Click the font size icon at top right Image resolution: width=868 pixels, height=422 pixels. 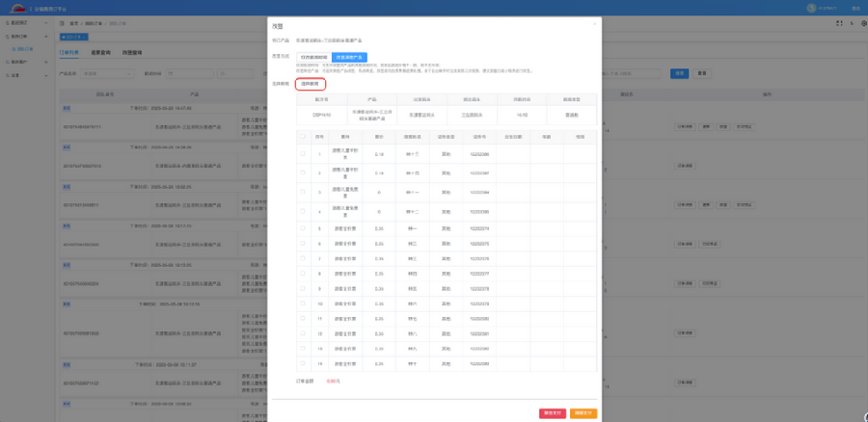point(852,23)
